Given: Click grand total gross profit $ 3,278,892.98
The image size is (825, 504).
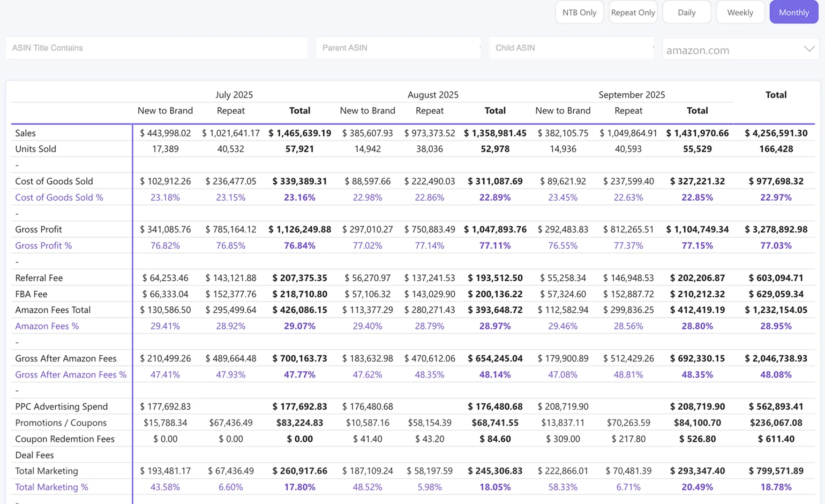Looking at the screenshot, I should pyautogui.click(x=776, y=229).
